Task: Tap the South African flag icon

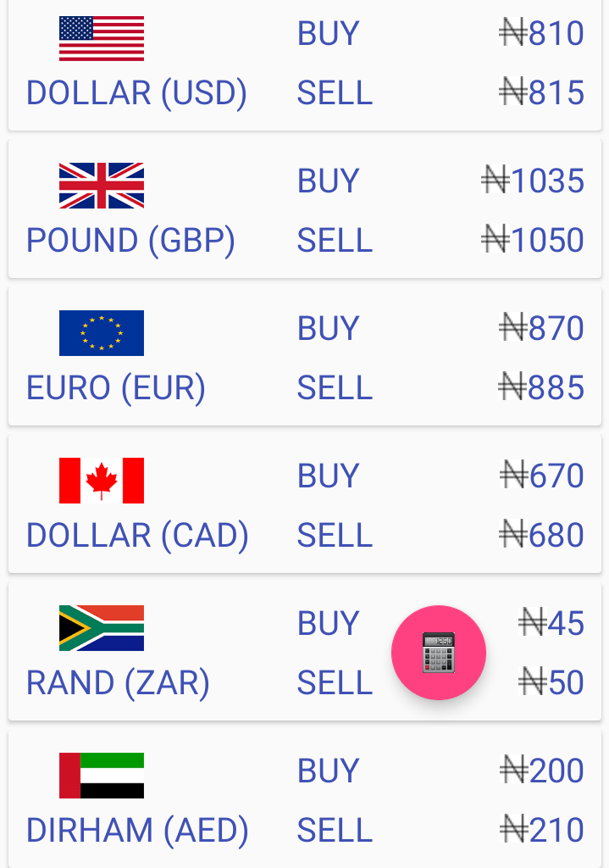Action: [x=102, y=628]
